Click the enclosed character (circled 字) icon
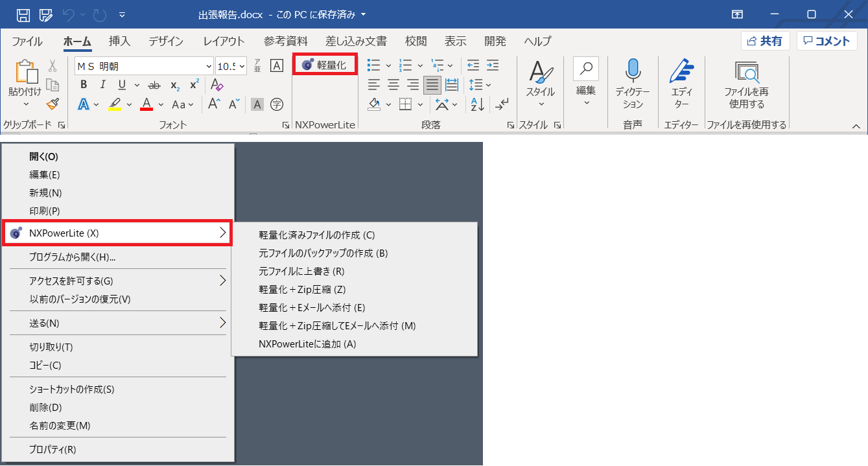Image resolution: width=868 pixels, height=466 pixels. click(277, 104)
